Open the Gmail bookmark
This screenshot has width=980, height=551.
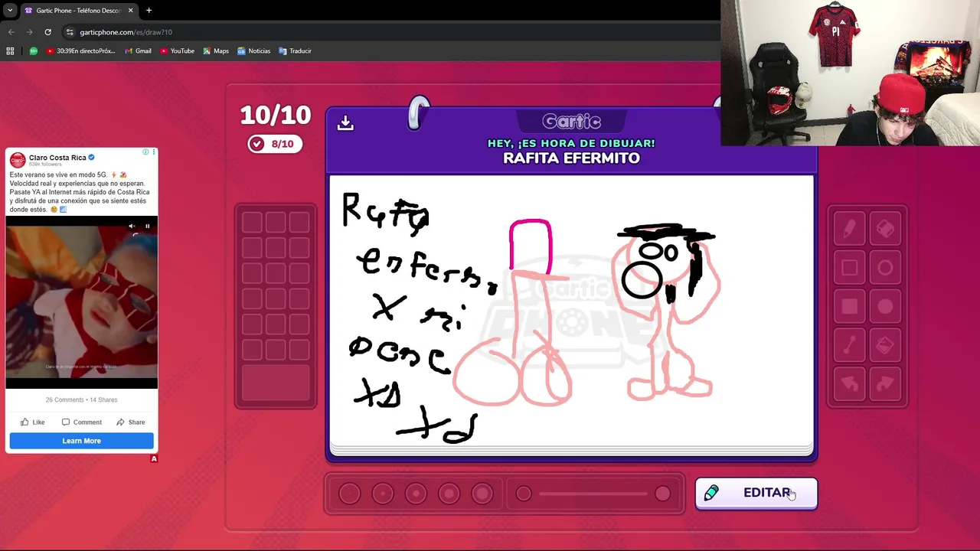[x=138, y=51]
